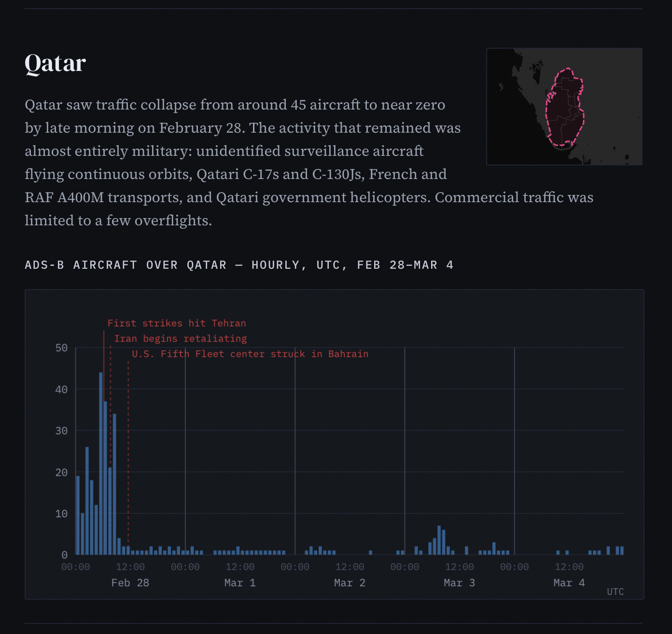The width and height of the screenshot is (672, 634).
Task: Click the highest bar in the Mar 3 cluster
Action: point(439,540)
